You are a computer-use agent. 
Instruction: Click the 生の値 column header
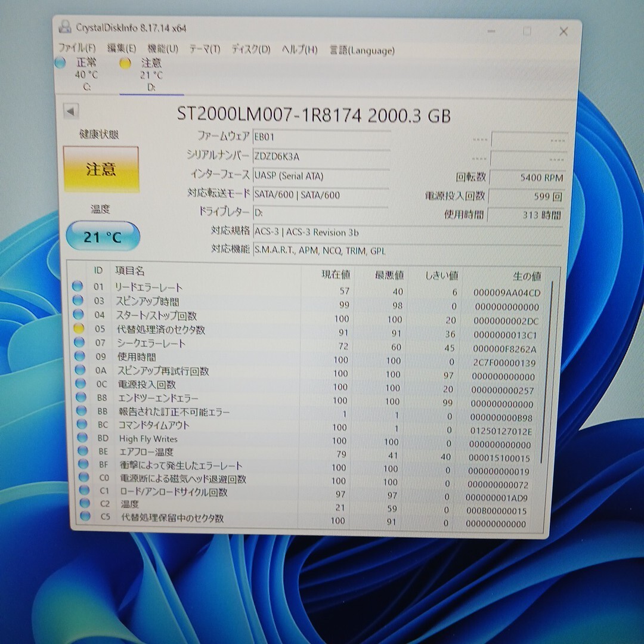click(x=527, y=276)
